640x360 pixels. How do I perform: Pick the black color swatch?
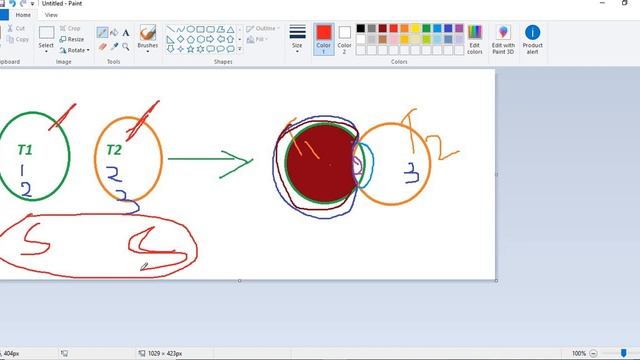361,28
